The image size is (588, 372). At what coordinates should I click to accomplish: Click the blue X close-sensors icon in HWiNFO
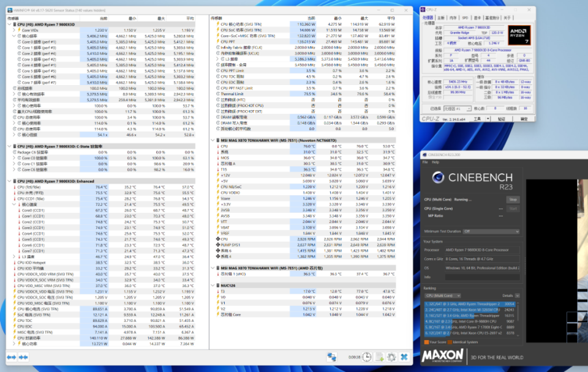click(x=404, y=357)
